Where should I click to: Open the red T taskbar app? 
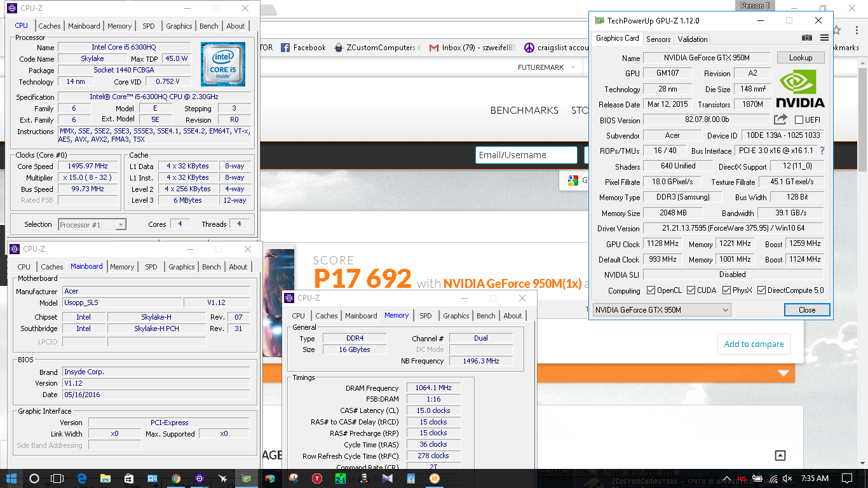(x=317, y=478)
